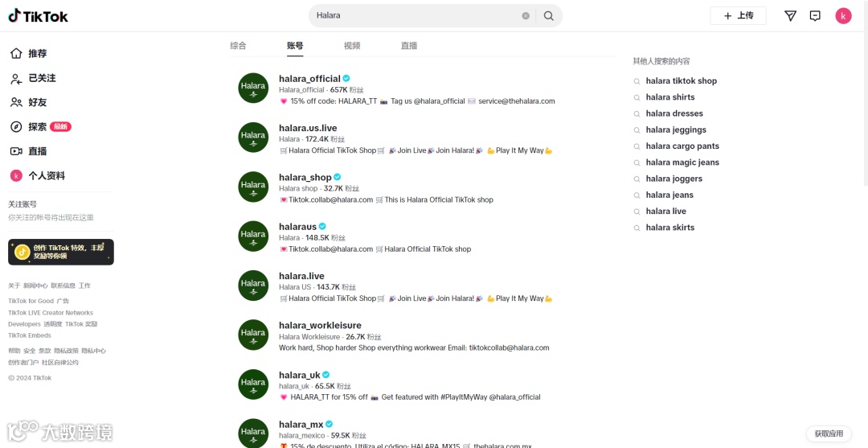The height and width of the screenshot is (448, 868).
Task: Open TikTok Embeds footer link
Action: pyautogui.click(x=30, y=335)
